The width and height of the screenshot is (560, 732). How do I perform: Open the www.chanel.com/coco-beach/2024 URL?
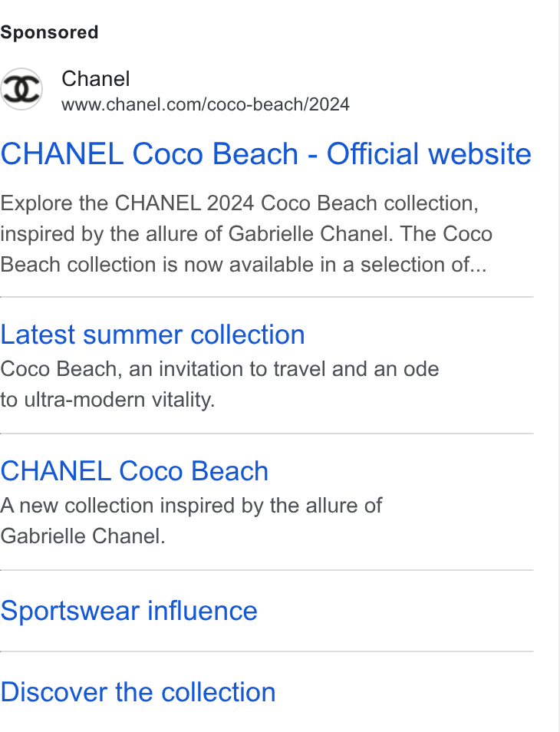[x=206, y=104]
